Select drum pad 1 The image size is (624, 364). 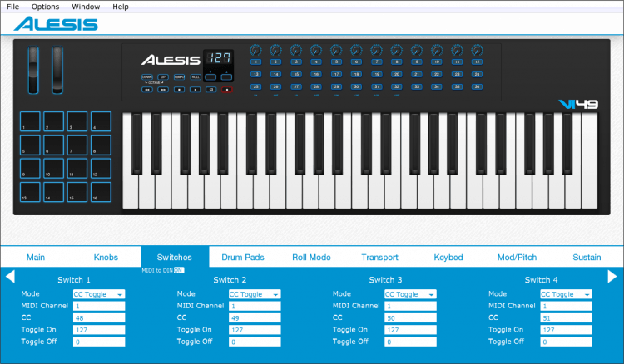coord(30,121)
